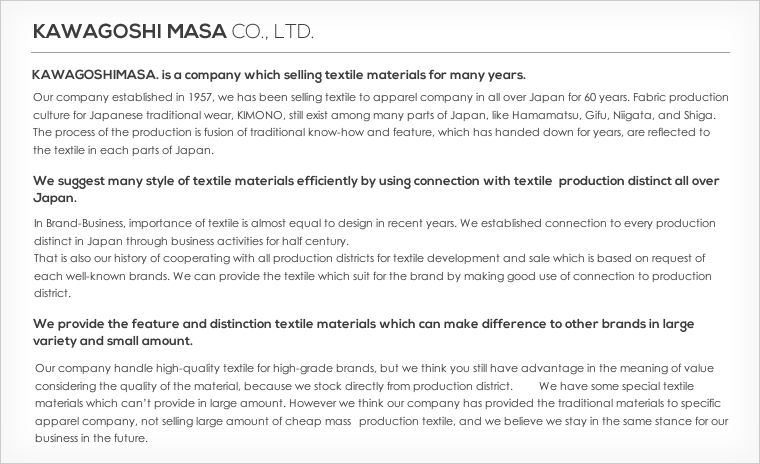Click the 'That is also our history' line

(369, 258)
